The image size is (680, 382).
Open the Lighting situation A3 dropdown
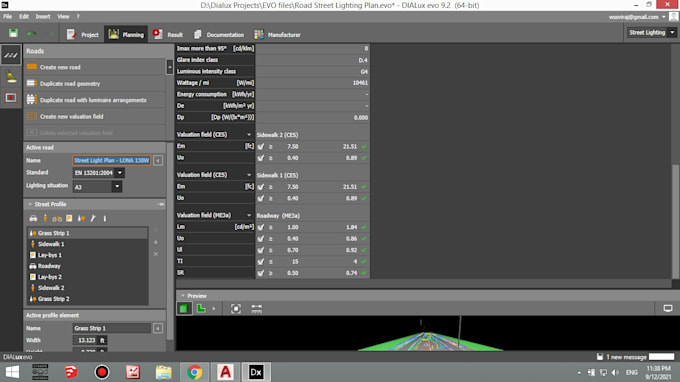pyautogui.click(x=117, y=186)
